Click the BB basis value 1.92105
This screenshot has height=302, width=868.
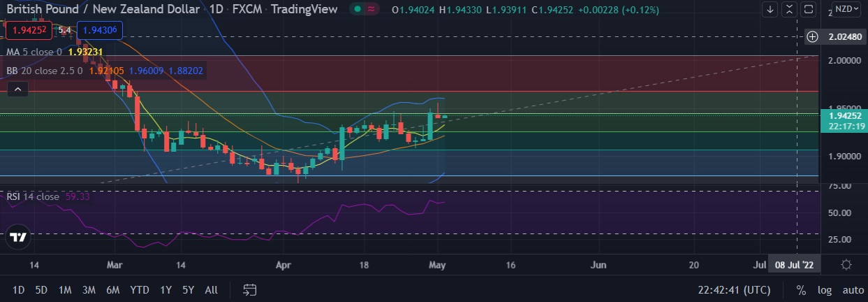[x=107, y=71]
